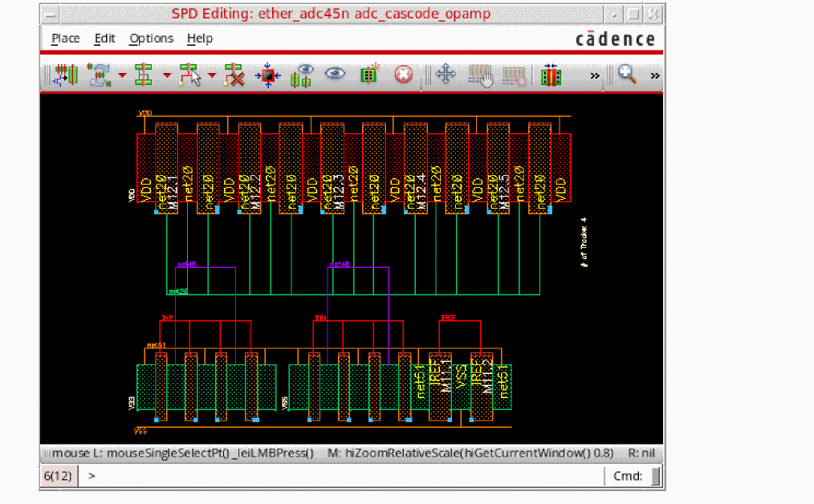Open the Options menu
Screen dimensions: 814x504
click(x=151, y=39)
